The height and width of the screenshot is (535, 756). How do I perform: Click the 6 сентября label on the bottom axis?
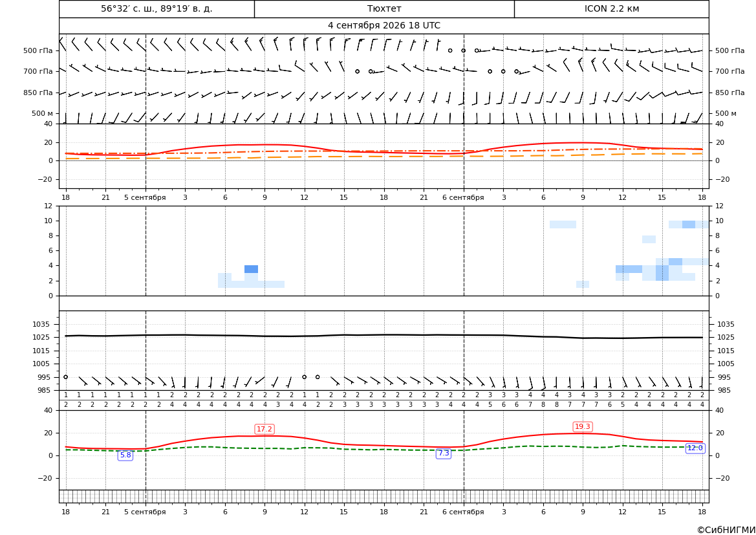pos(463,512)
